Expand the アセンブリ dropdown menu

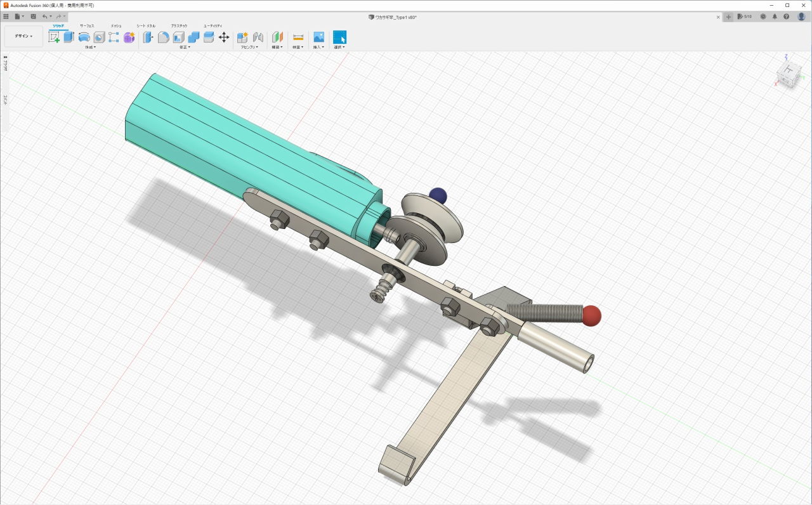pos(249,47)
